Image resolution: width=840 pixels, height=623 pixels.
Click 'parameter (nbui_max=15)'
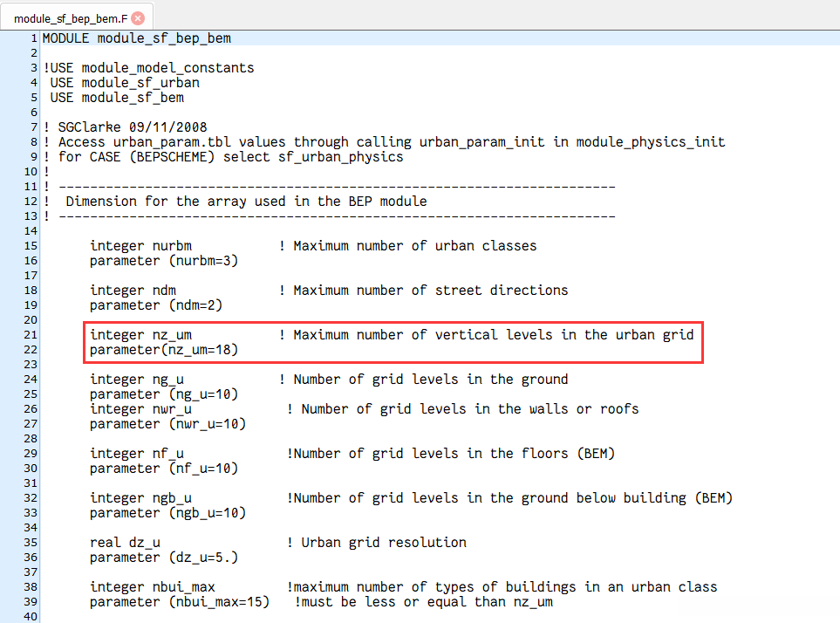click(x=180, y=602)
